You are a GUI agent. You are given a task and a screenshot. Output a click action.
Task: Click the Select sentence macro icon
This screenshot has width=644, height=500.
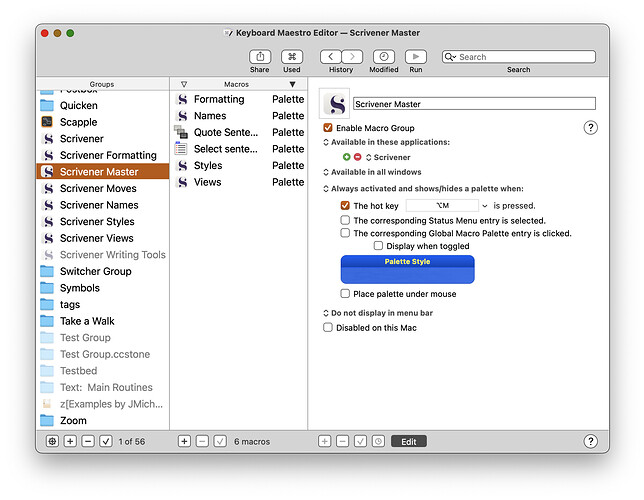181,149
